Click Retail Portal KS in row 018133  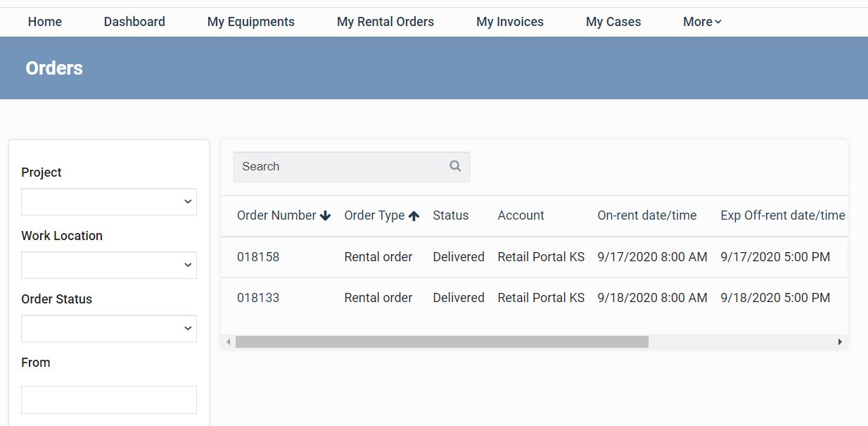tap(542, 298)
